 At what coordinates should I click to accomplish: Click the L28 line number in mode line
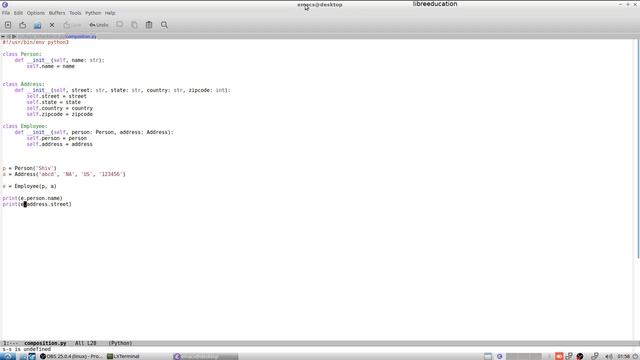(91, 343)
